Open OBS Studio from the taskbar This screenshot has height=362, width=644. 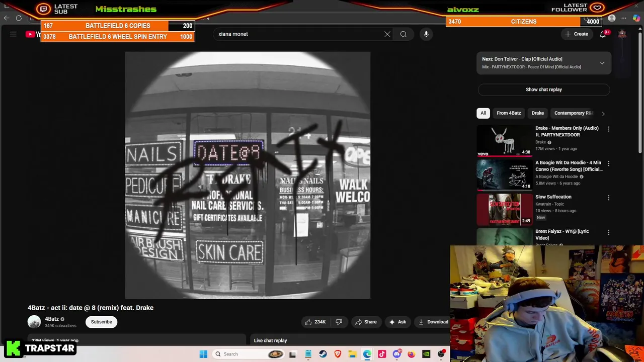click(441, 354)
